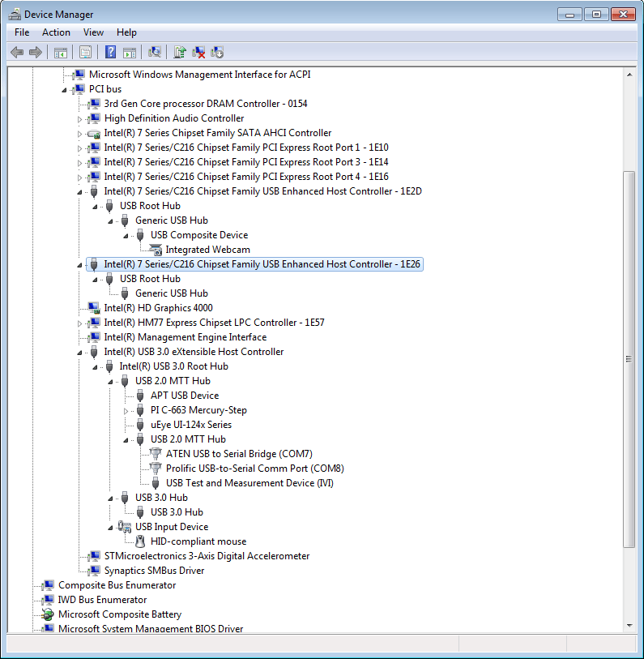The height and width of the screenshot is (659, 644).
Task: Collapse the USB Input Device node
Action: [110, 528]
